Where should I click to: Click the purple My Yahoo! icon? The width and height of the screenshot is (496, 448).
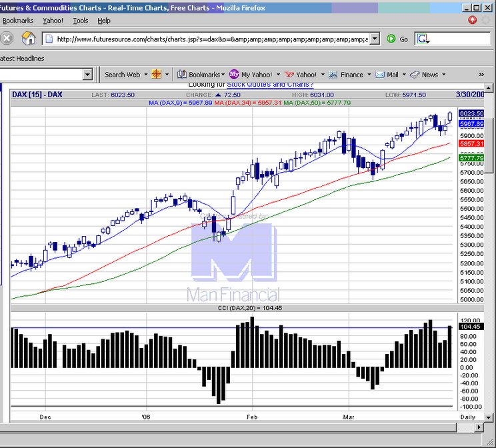click(234, 75)
